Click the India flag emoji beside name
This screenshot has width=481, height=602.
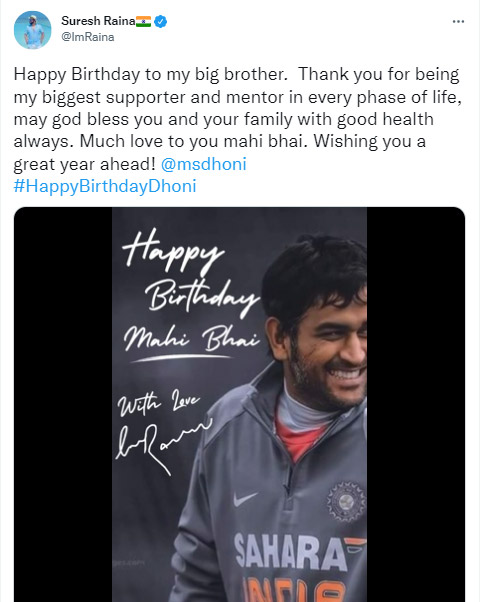pyautogui.click(x=144, y=21)
